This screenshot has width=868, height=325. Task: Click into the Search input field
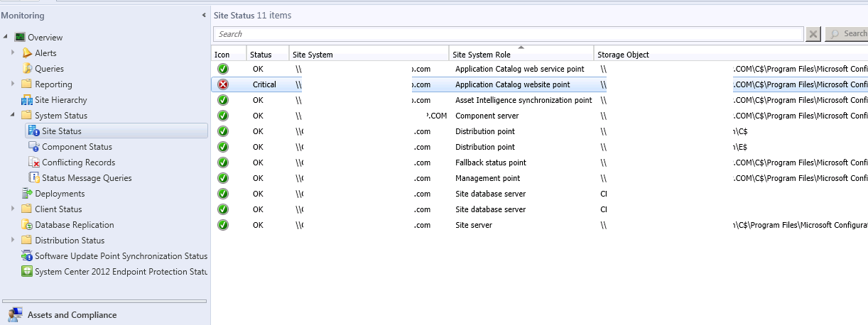(508, 34)
